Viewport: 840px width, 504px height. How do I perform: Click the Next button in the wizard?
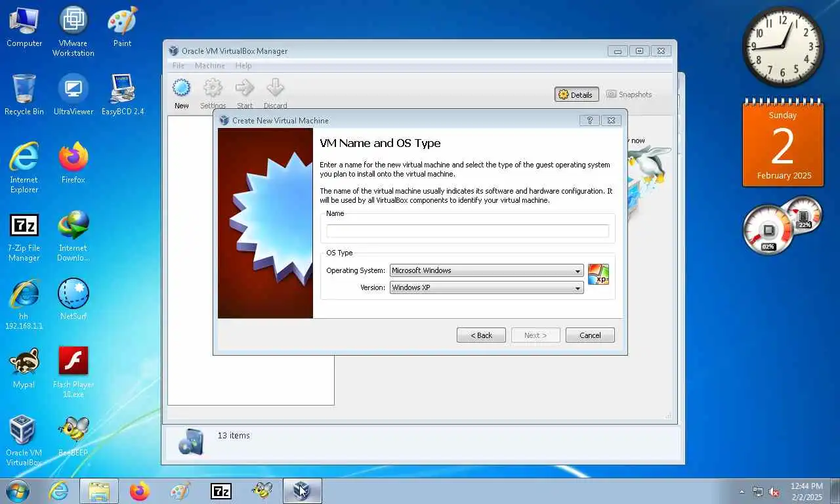(535, 335)
